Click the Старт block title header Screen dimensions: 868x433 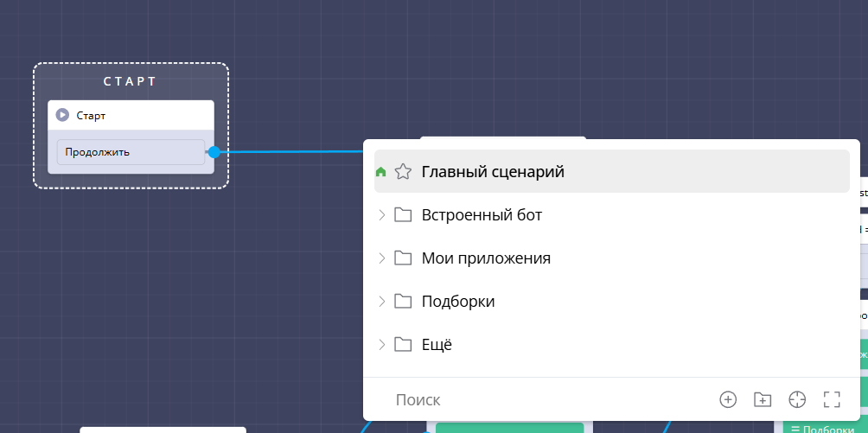[x=130, y=115]
